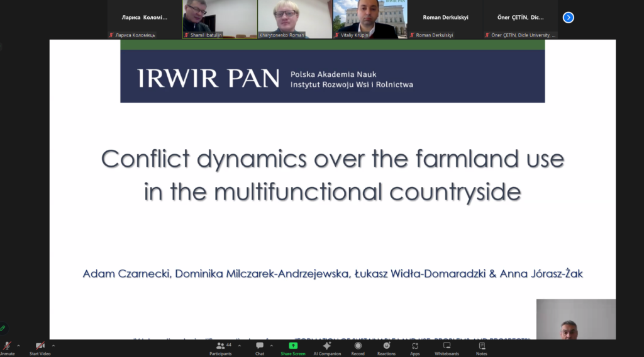Toggle Start Video camera button

[40, 346]
